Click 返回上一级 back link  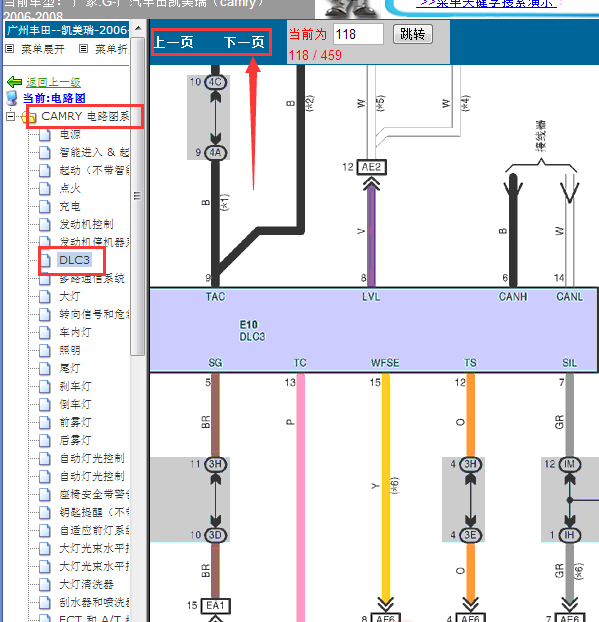pos(53,82)
